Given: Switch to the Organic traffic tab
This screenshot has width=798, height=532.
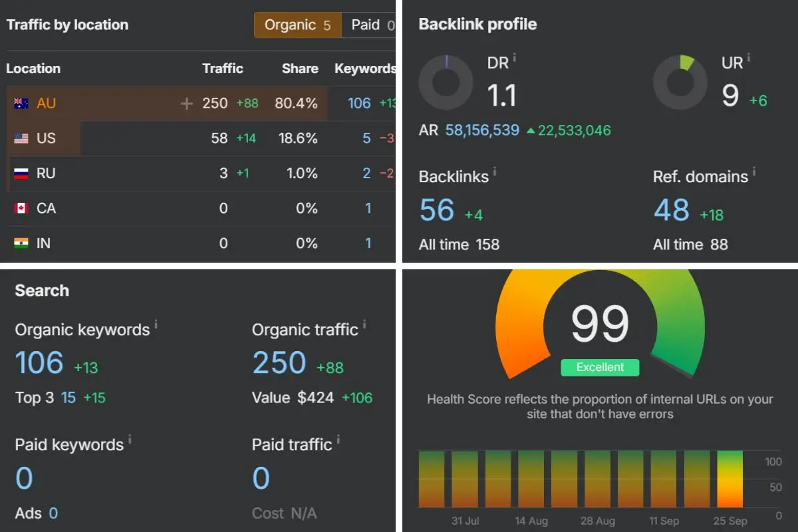Looking at the screenshot, I should pos(297,25).
